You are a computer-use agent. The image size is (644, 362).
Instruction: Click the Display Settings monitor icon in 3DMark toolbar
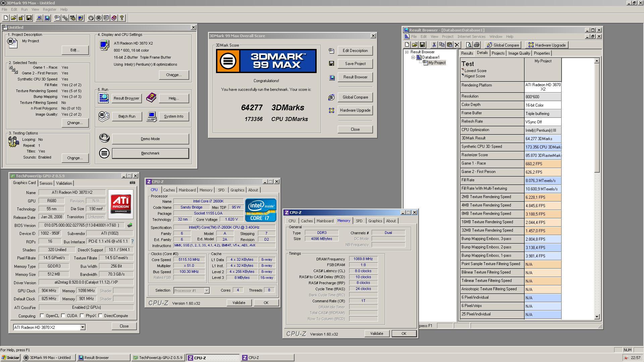80,18
